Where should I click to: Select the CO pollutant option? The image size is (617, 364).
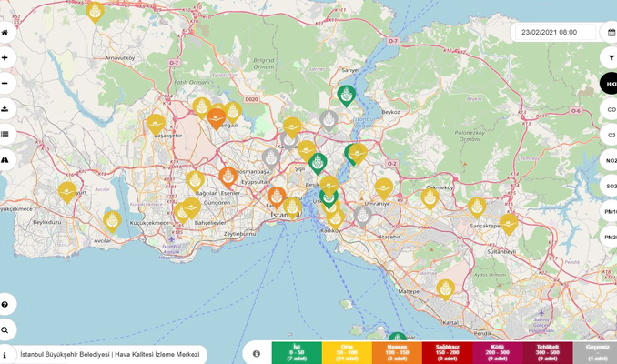click(x=610, y=109)
